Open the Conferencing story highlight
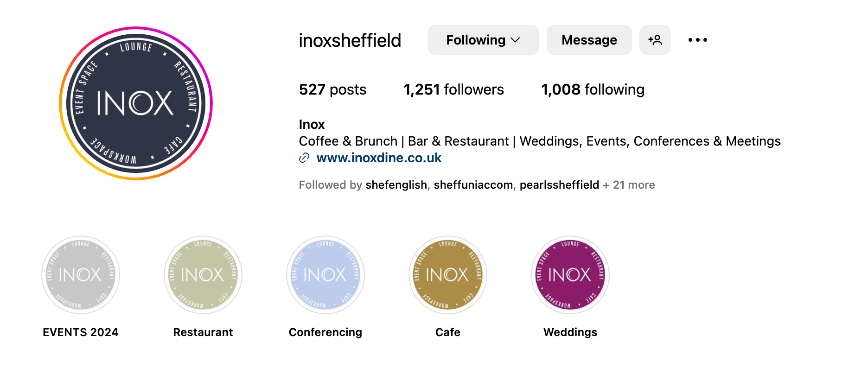868x382 pixels. point(325,275)
